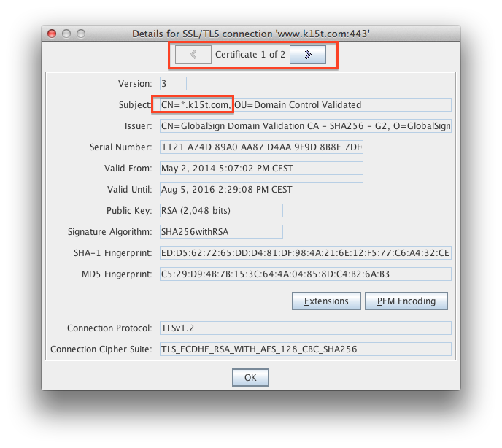Screen dimensions: 502x448
Task: Click the Valid From date field
Action: 261,169
